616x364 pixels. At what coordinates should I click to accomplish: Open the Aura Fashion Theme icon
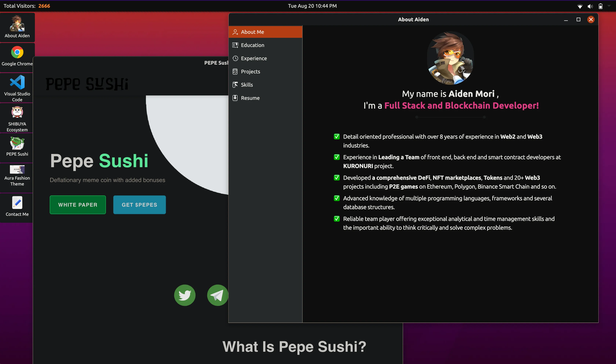pos(17,175)
